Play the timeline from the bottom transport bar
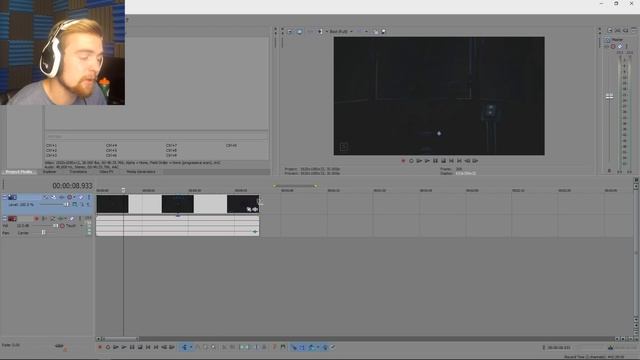 click(x=124, y=347)
